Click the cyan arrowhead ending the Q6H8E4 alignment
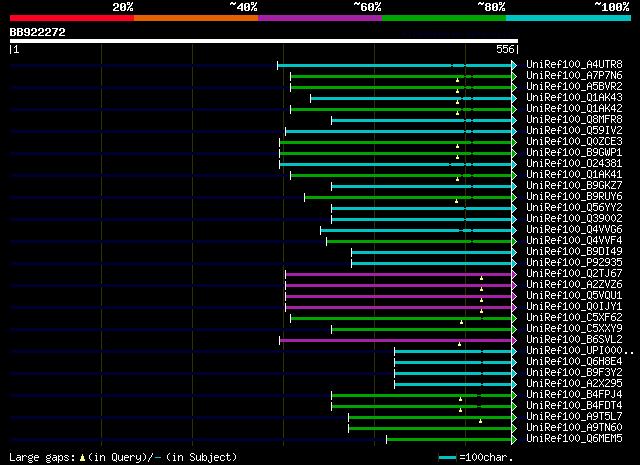 [x=514, y=363]
